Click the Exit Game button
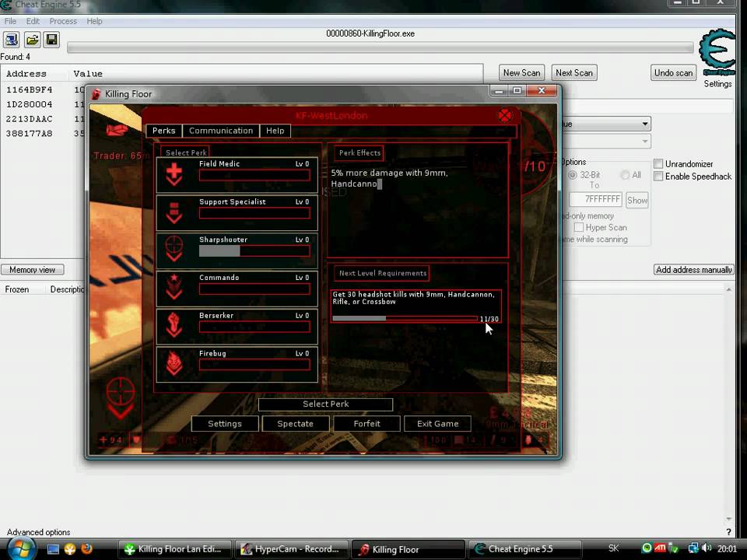 coord(438,423)
